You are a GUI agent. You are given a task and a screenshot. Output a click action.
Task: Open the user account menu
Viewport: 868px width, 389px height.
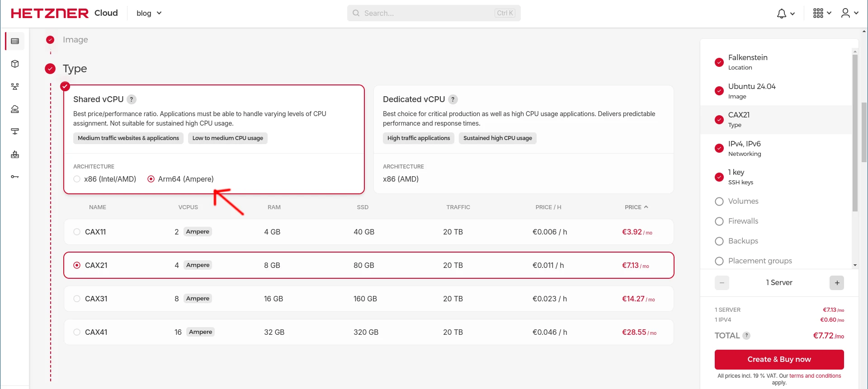pyautogui.click(x=845, y=13)
